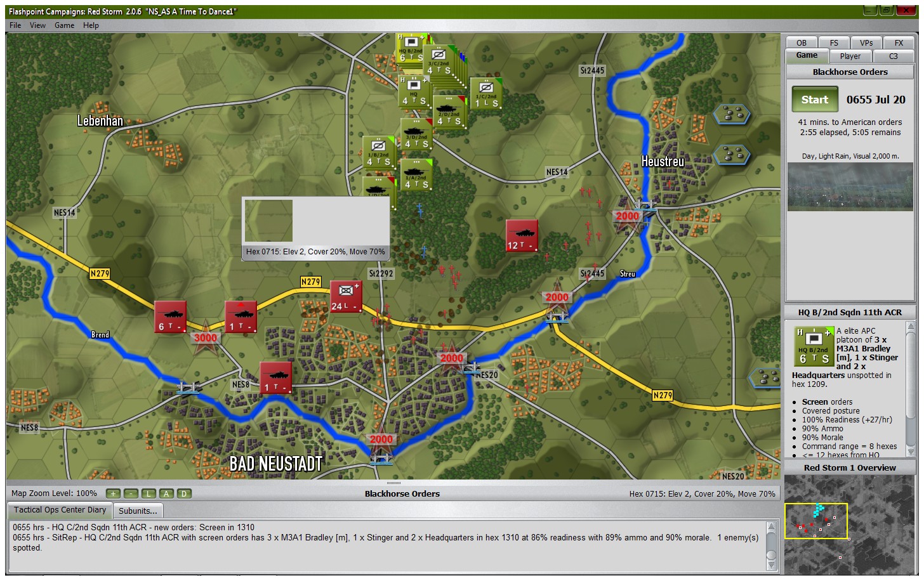This screenshot has height=581, width=924.
Task: Click the up arrow on the diary scrollbar
Action: [771, 527]
